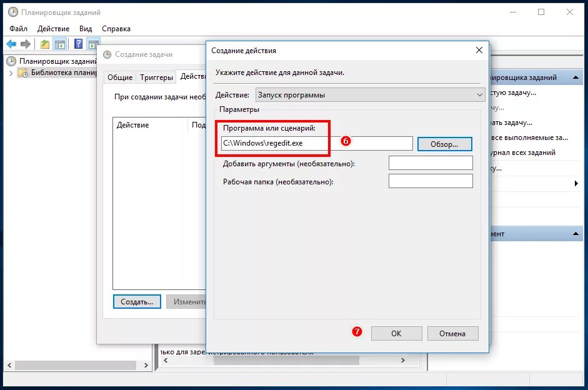Viewport: 588px width, 390px height.
Task: Select the Библиотека планировщика folder icon
Action: [23, 72]
